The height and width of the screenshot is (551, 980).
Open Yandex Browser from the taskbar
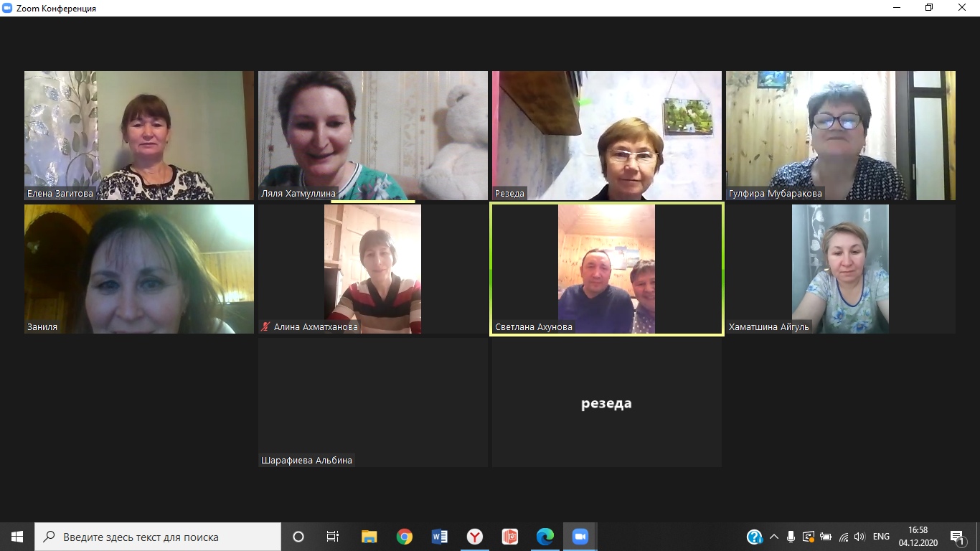[x=475, y=537]
